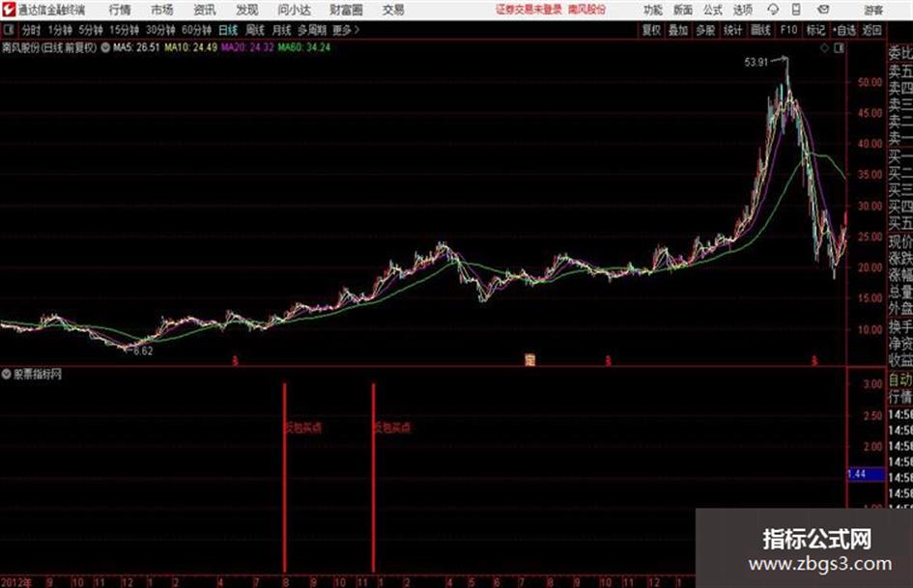Open the 版面 menu
The height and width of the screenshot is (588, 913).
pos(683,10)
